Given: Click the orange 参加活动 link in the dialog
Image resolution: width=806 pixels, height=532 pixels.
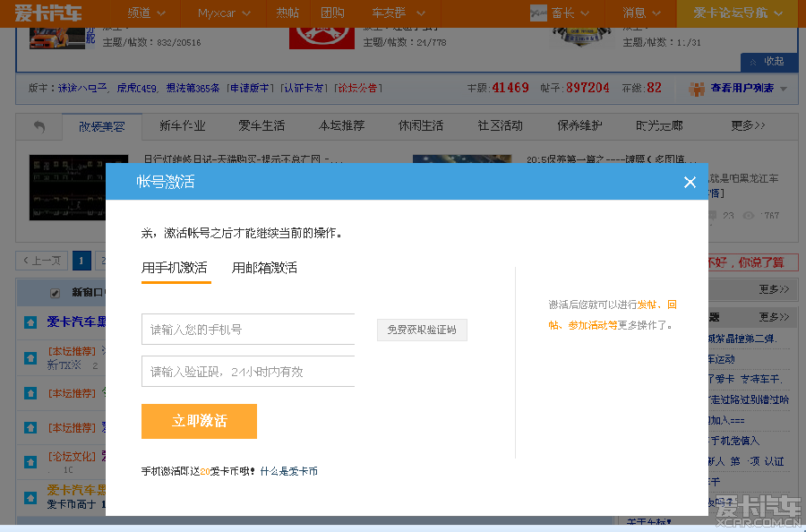Looking at the screenshot, I should [x=587, y=325].
